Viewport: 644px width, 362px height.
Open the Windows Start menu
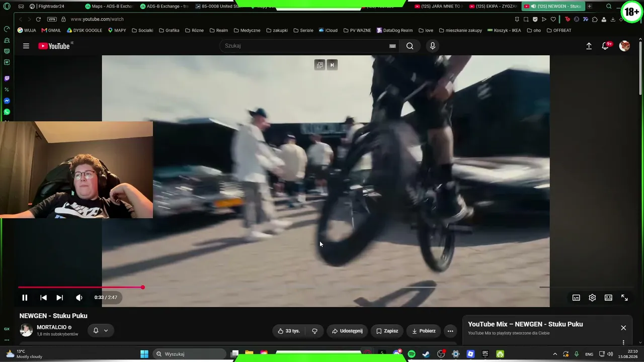pos(144,354)
